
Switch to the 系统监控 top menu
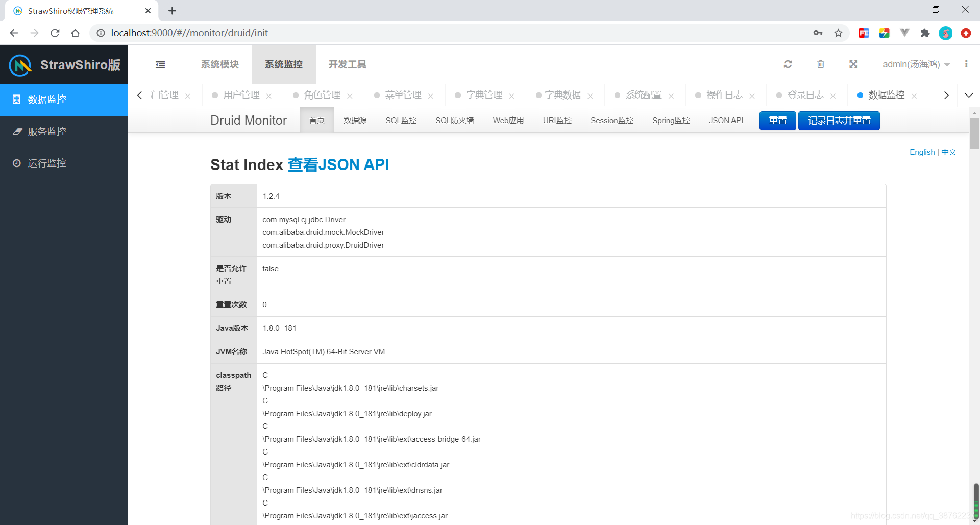point(284,64)
